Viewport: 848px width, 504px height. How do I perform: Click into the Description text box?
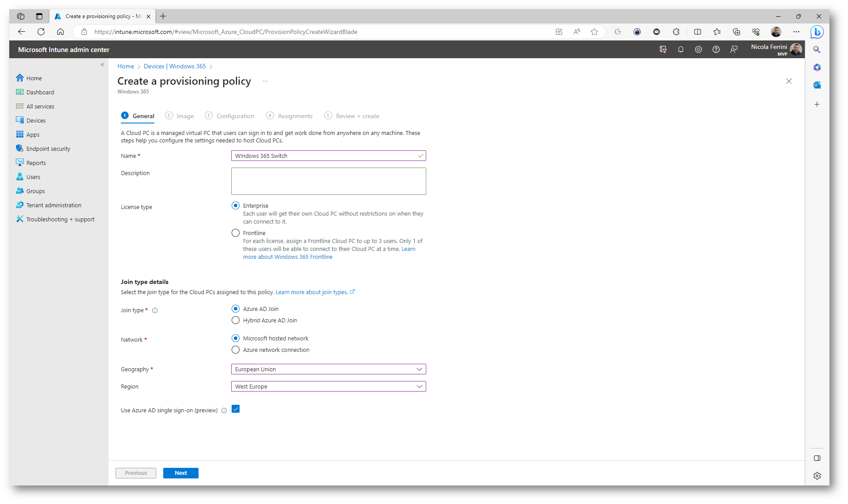pos(328,181)
